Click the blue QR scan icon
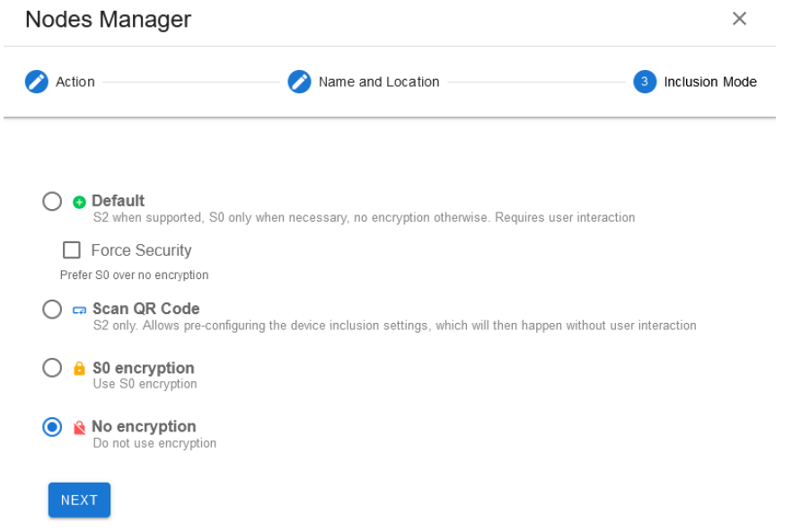 (79, 310)
